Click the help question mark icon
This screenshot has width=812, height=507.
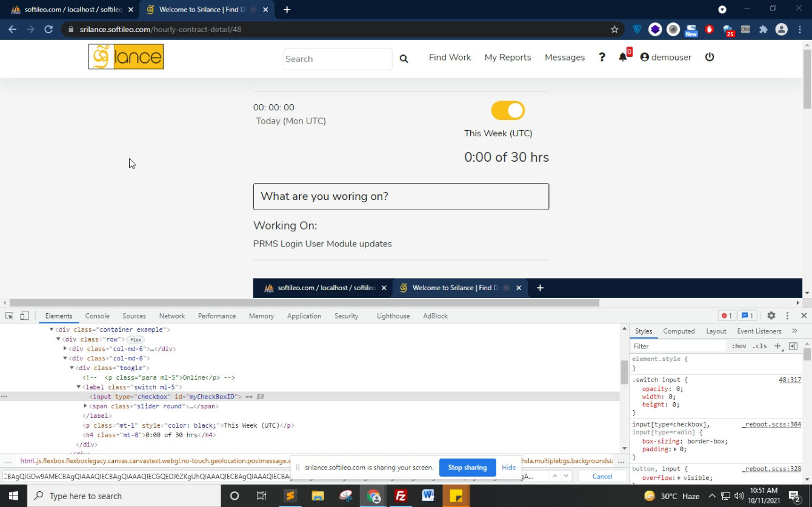[x=602, y=57]
